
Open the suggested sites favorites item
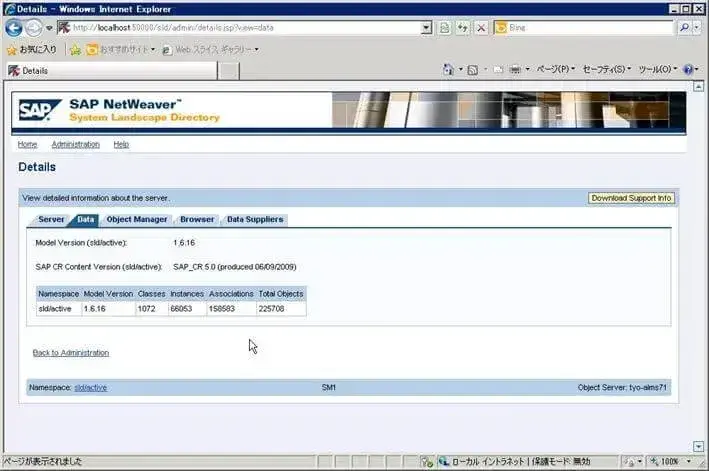click(121, 49)
